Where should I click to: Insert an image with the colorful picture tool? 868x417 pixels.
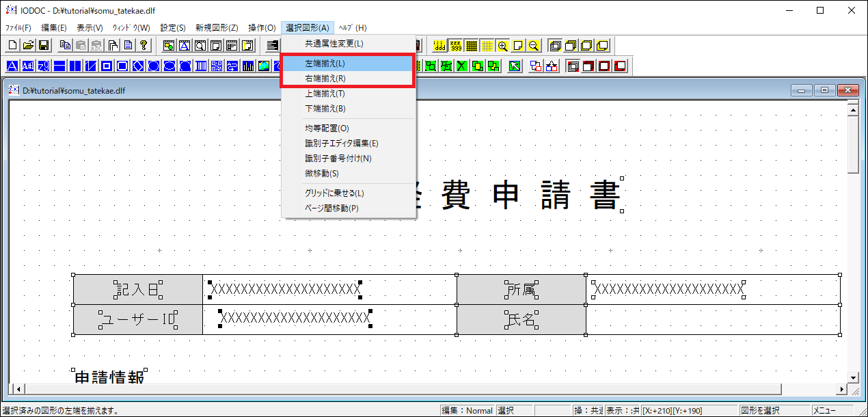click(x=264, y=66)
